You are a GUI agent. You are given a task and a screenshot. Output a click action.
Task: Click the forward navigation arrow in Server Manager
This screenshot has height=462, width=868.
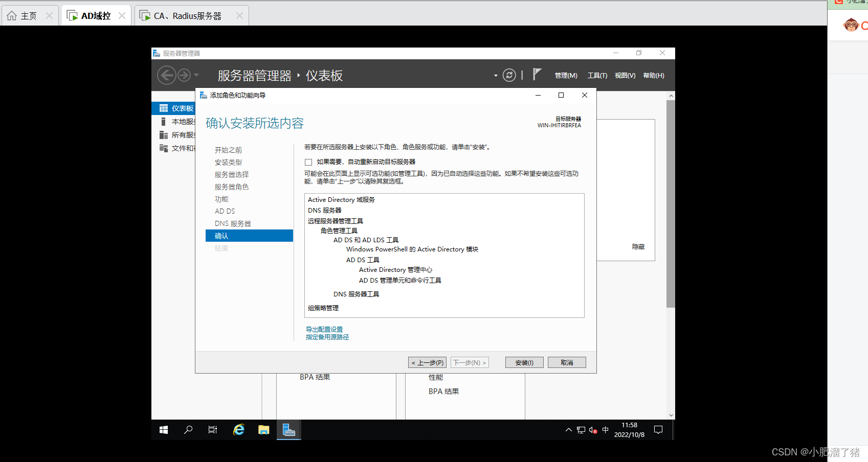tap(184, 76)
